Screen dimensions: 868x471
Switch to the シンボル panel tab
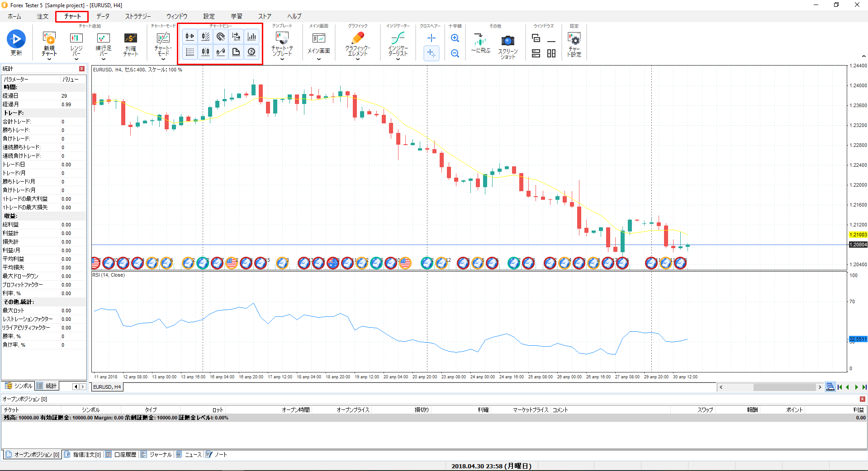(19, 386)
